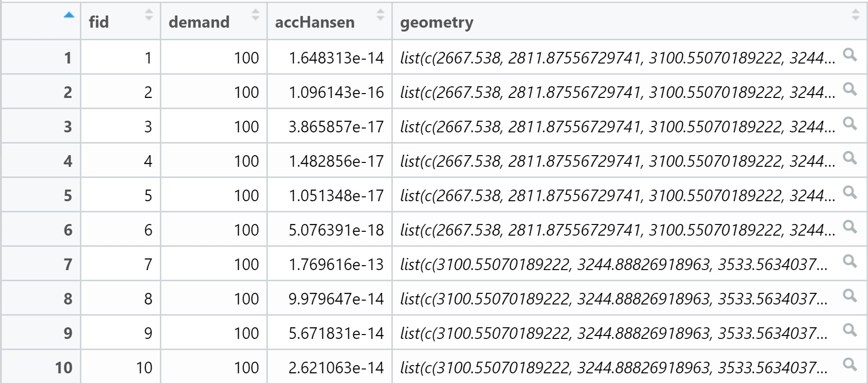Click magnifier icon for row 8 geometry
Viewport: 868px width, 384px height.
tap(850, 295)
